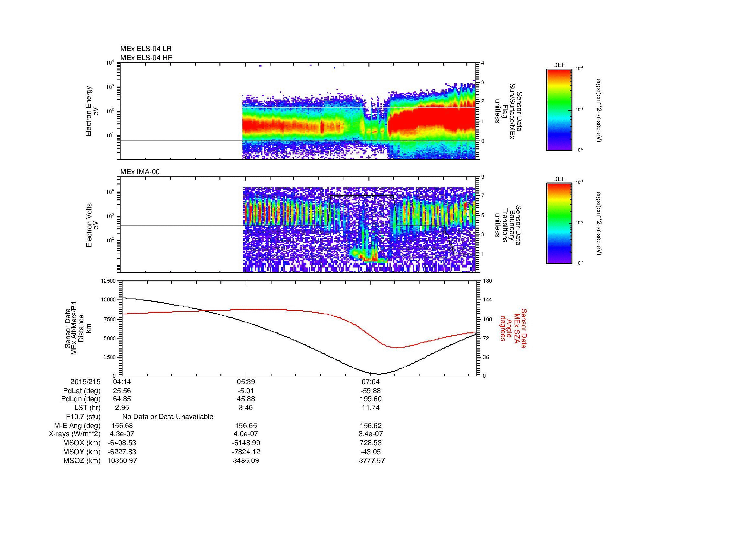Image resolution: width=756 pixels, height=534 pixels.
Task: Click the IMA ion spectrogram plot
Action: coord(299,225)
